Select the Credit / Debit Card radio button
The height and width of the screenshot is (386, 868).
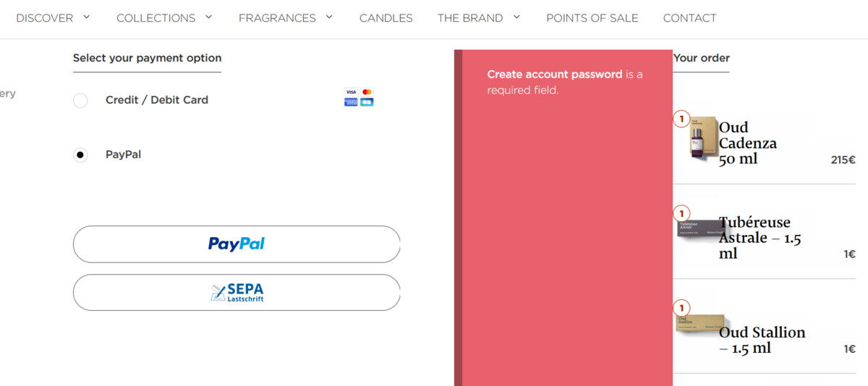pyautogui.click(x=80, y=100)
